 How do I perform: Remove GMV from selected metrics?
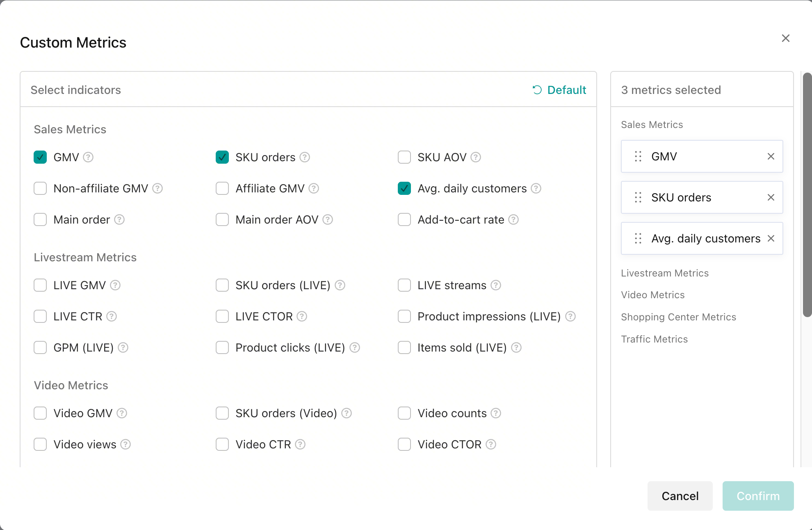pos(771,156)
